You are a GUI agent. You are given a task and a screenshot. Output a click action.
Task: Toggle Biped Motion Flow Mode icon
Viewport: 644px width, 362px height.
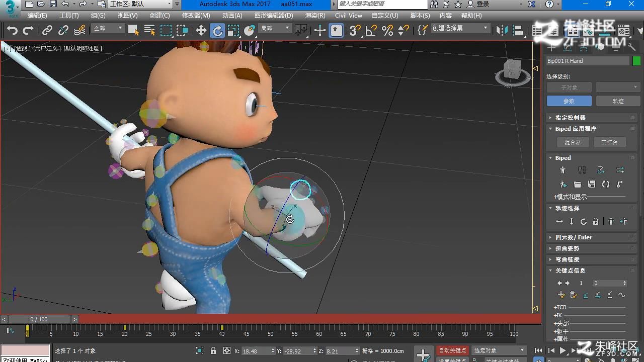pos(601,170)
